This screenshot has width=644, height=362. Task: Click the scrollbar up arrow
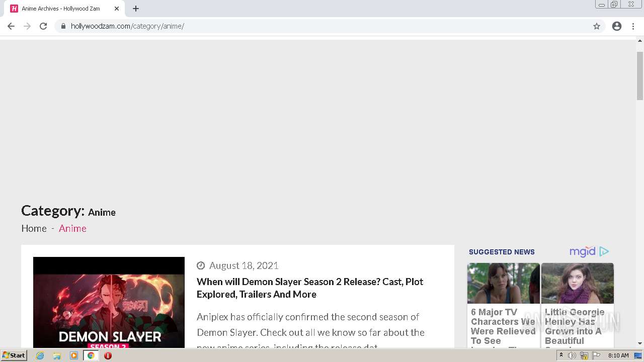[x=640, y=40]
